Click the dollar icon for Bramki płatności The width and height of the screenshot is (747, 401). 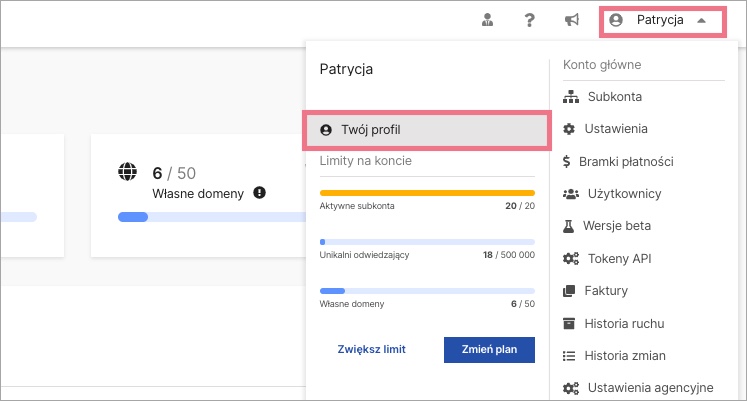(566, 161)
